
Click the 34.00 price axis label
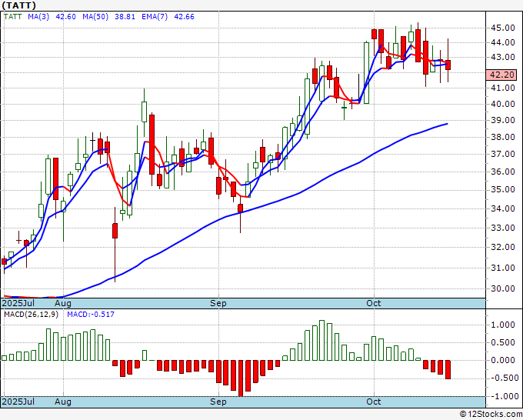[x=503, y=208]
